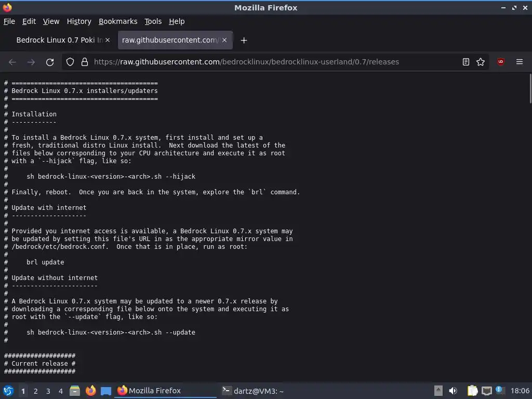Click 'sh bedrock-linux-<version>-<arch>.sh --update' line

(111, 332)
